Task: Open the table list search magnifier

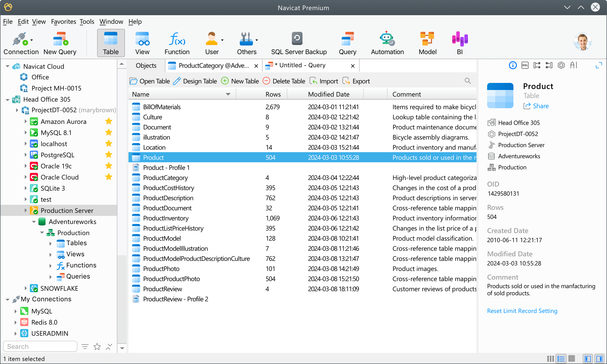Action: (467, 81)
